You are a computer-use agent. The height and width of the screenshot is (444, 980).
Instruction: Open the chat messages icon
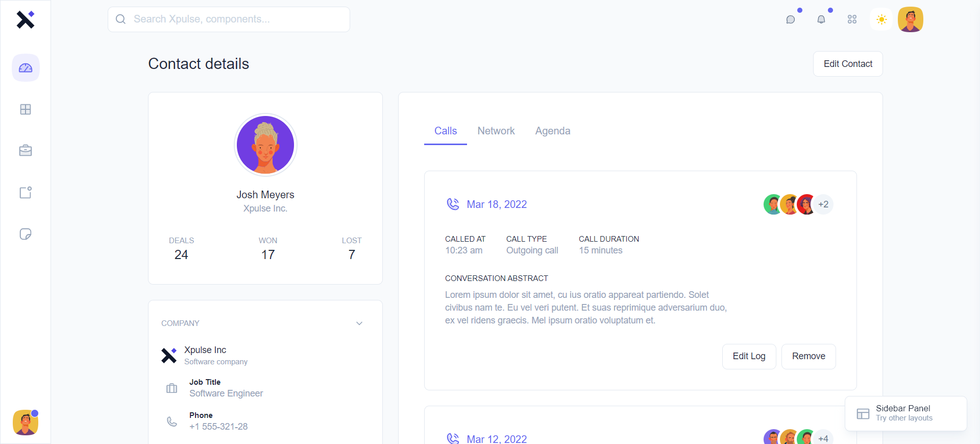click(791, 19)
